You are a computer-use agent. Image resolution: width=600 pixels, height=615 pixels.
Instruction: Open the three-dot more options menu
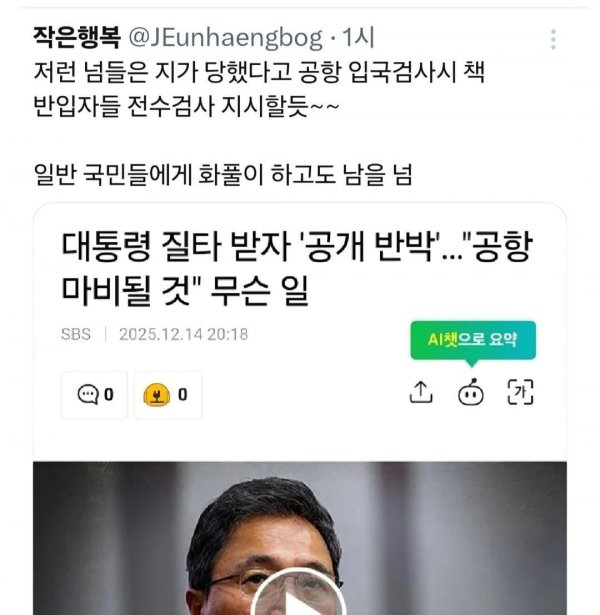tap(553, 39)
